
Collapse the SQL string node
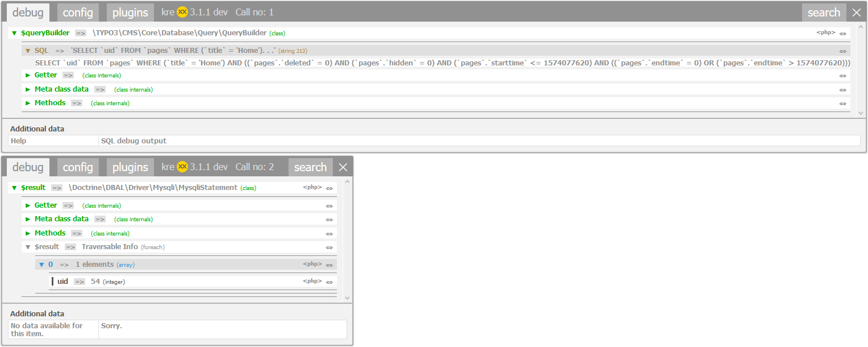click(x=28, y=51)
